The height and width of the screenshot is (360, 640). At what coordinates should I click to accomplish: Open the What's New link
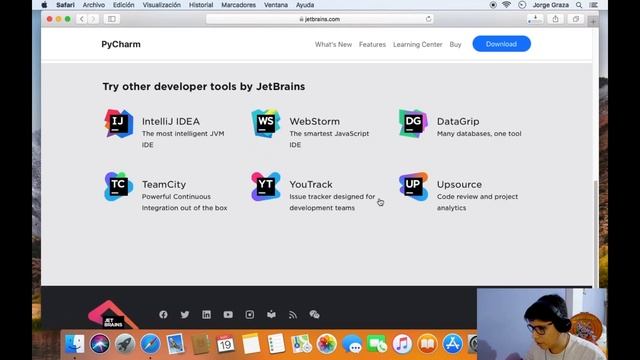(333, 44)
